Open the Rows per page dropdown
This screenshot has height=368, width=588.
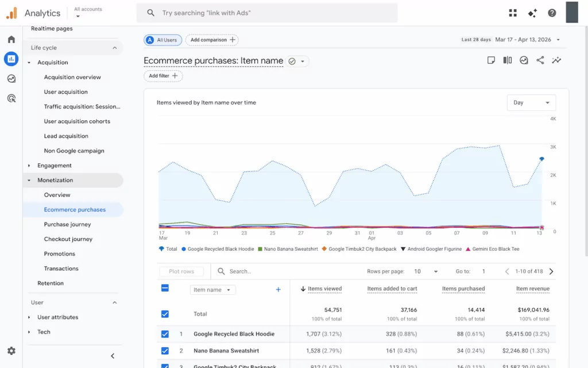click(x=425, y=271)
